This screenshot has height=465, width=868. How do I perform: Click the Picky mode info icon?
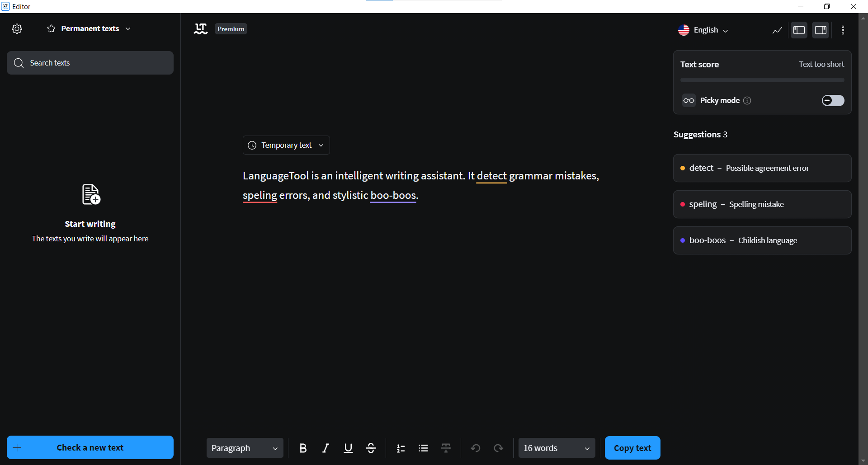point(747,101)
